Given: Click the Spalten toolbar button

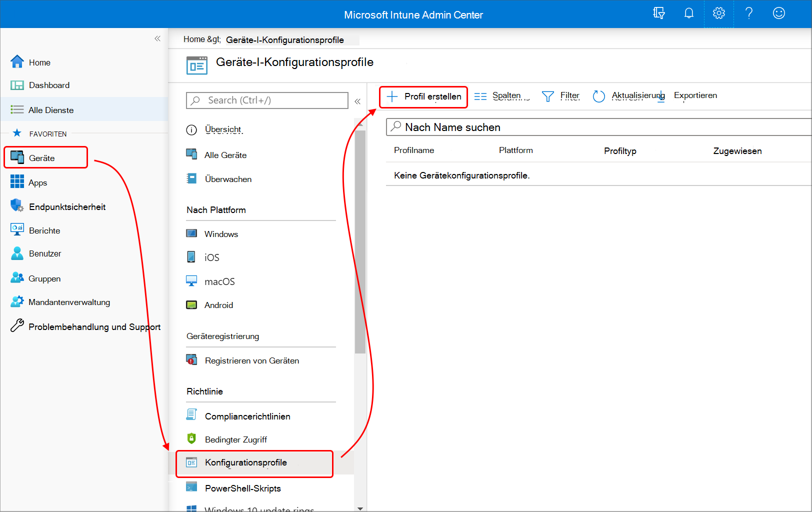Looking at the screenshot, I should coord(501,96).
